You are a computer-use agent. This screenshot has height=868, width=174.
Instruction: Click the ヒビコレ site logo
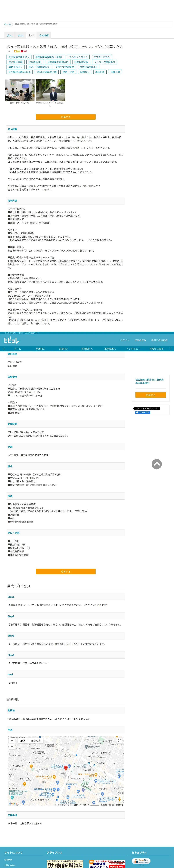(x=11, y=340)
